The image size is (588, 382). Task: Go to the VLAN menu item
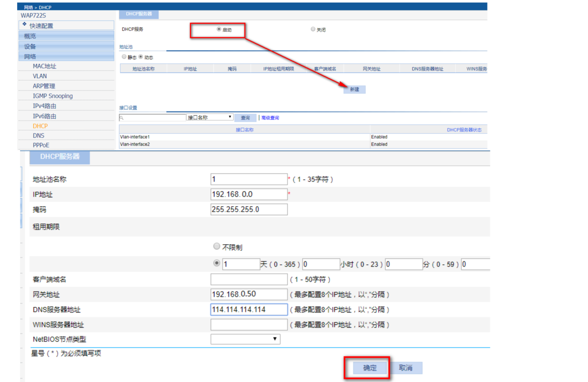(x=40, y=76)
